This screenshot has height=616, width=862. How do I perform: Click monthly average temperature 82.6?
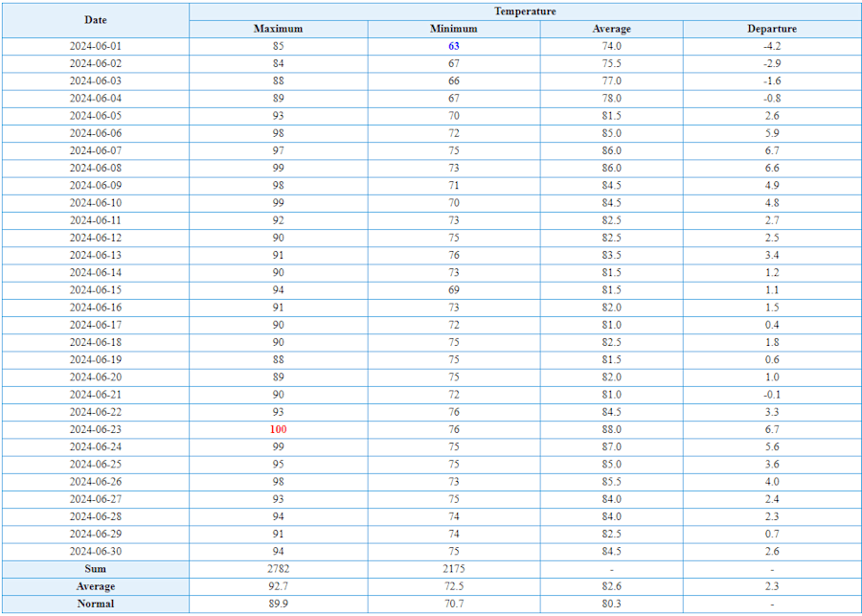tap(611, 587)
